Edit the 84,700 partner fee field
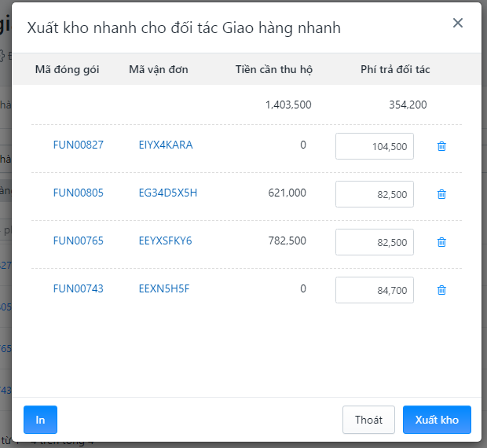Image resolution: width=487 pixels, height=448 pixels. [x=375, y=290]
